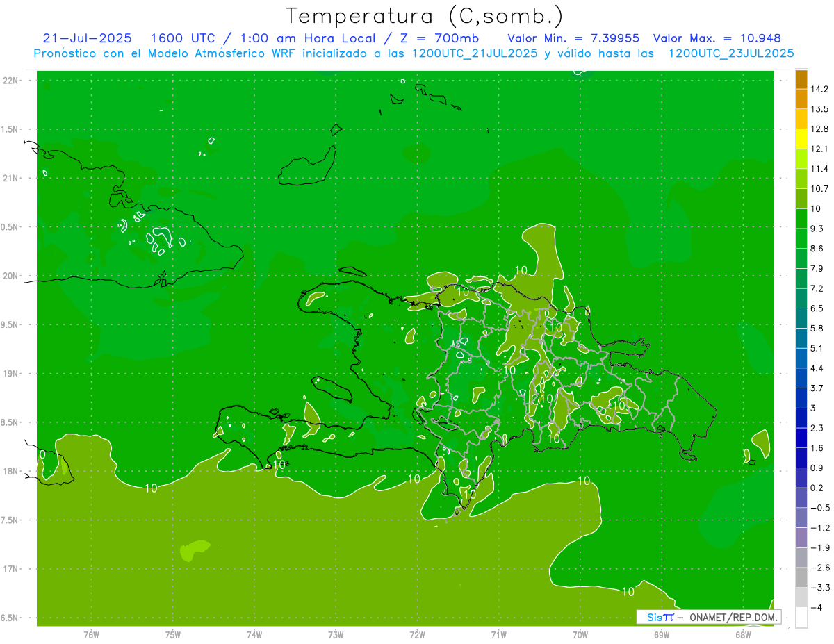This screenshot has height=644, width=834.
Task: Click the "1200UTC_21JUL2025" initialization time
Action: pos(474,53)
